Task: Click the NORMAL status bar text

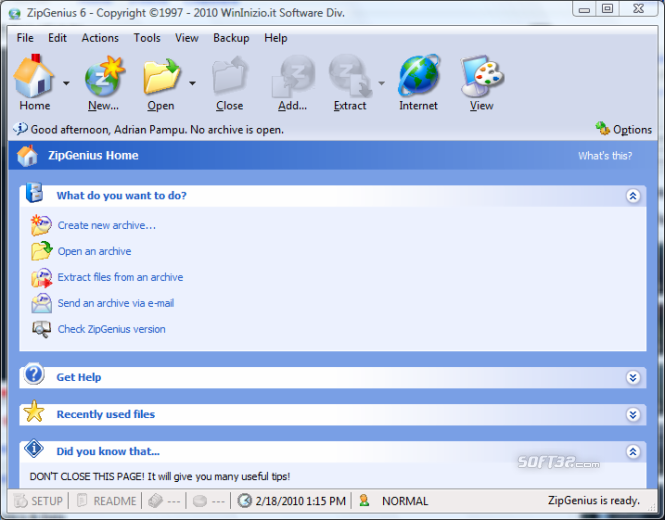Action: pyautogui.click(x=405, y=501)
